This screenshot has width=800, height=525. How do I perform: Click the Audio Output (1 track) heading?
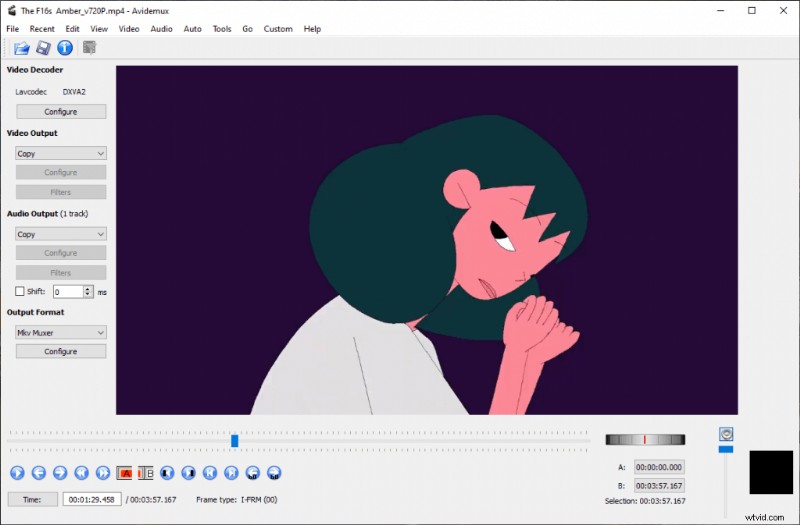(47, 214)
